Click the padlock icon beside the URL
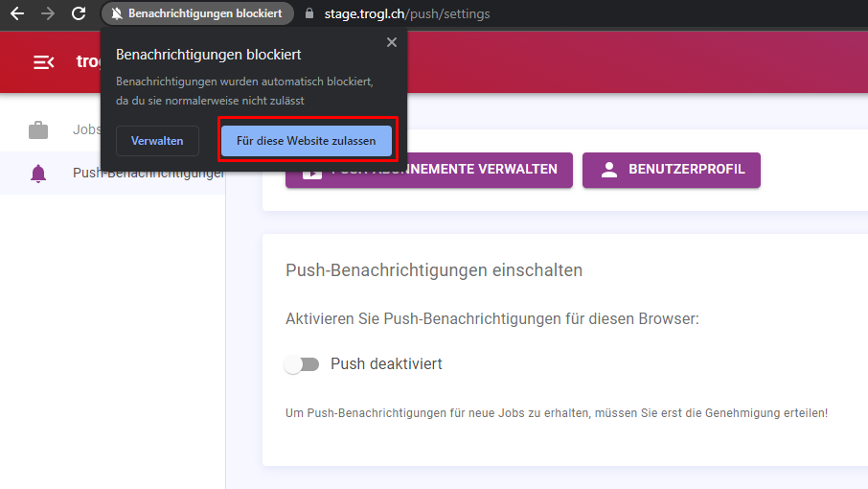 (x=309, y=13)
